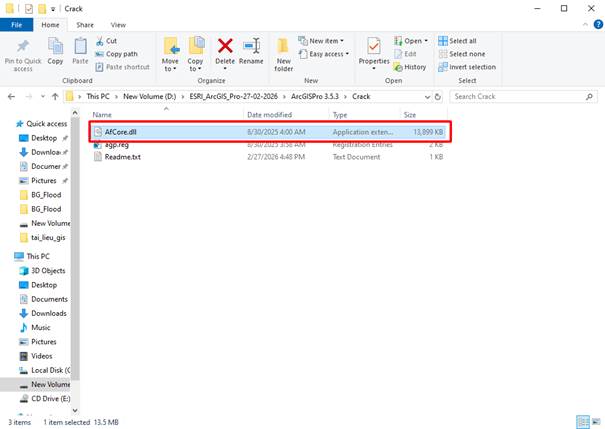Click inside the Search Crack box
The width and height of the screenshot is (605, 429).
(x=522, y=97)
